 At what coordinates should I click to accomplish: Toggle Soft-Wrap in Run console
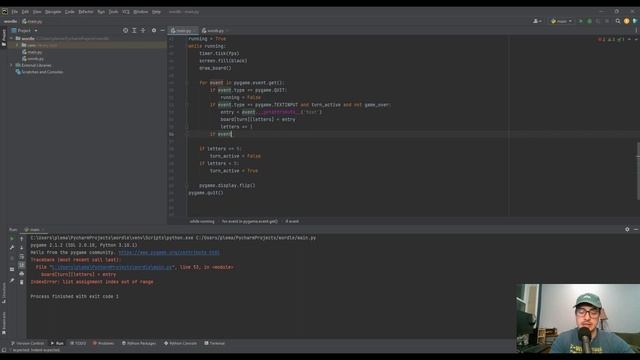click(x=22, y=256)
